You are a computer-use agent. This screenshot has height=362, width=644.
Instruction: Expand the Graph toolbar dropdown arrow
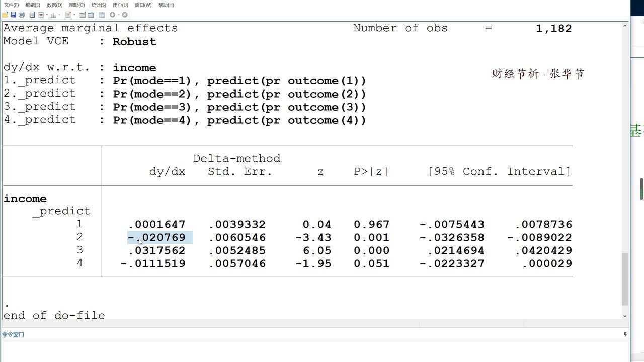tap(60, 15)
